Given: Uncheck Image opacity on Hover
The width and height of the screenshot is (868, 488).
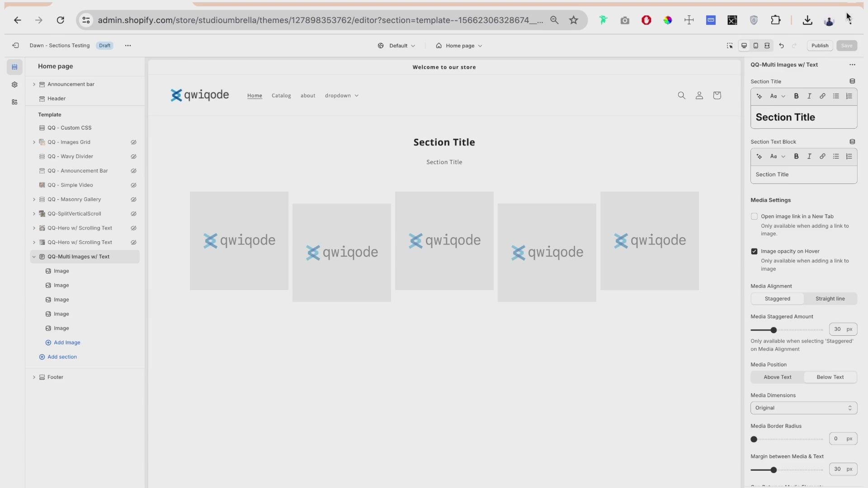Looking at the screenshot, I should point(754,251).
